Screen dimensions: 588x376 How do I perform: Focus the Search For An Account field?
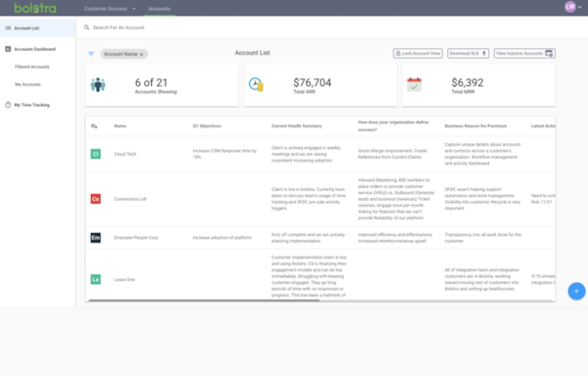pyautogui.click(x=119, y=27)
